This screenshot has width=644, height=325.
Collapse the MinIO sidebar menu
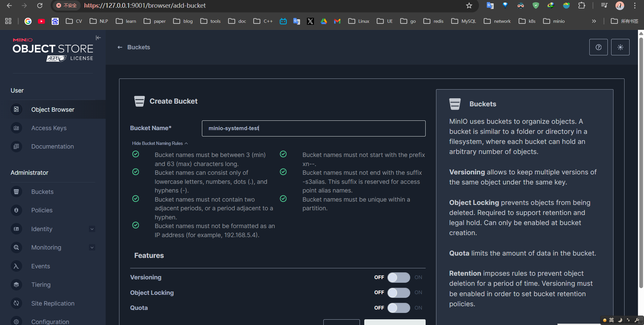click(x=98, y=38)
